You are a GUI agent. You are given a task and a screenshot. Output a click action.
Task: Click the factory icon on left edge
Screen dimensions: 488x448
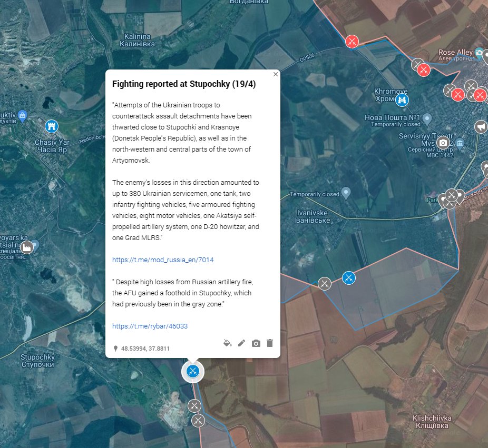click(x=27, y=247)
